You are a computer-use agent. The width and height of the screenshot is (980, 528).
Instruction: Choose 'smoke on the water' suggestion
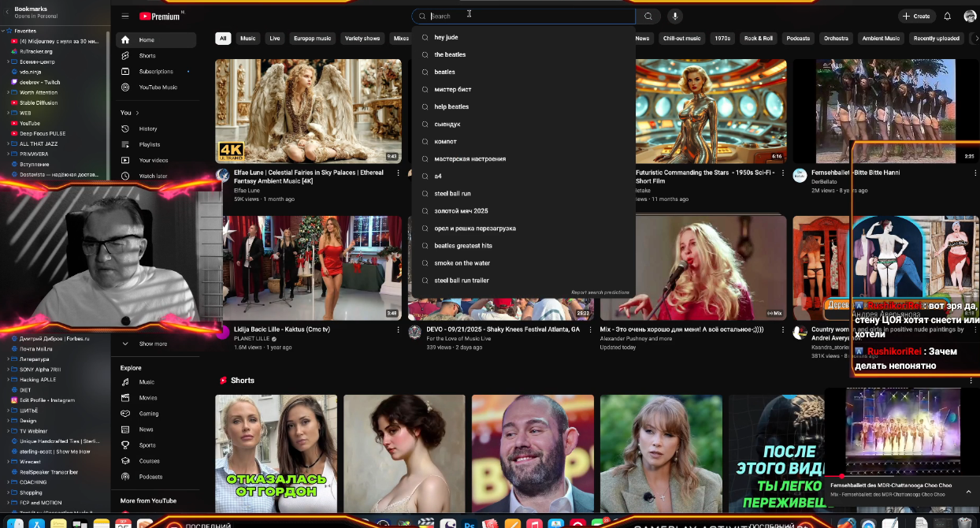click(x=523, y=263)
